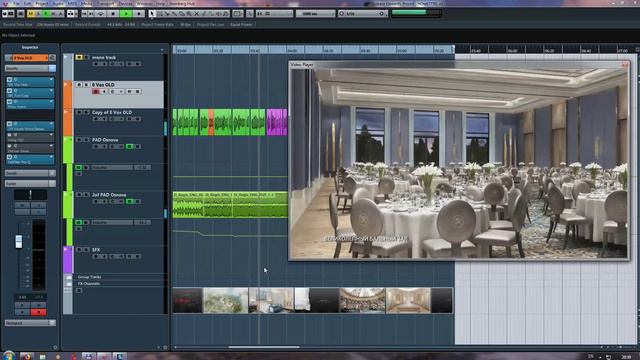Open the Audio menu
This screenshot has height=360, width=640.
click(x=58, y=3)
